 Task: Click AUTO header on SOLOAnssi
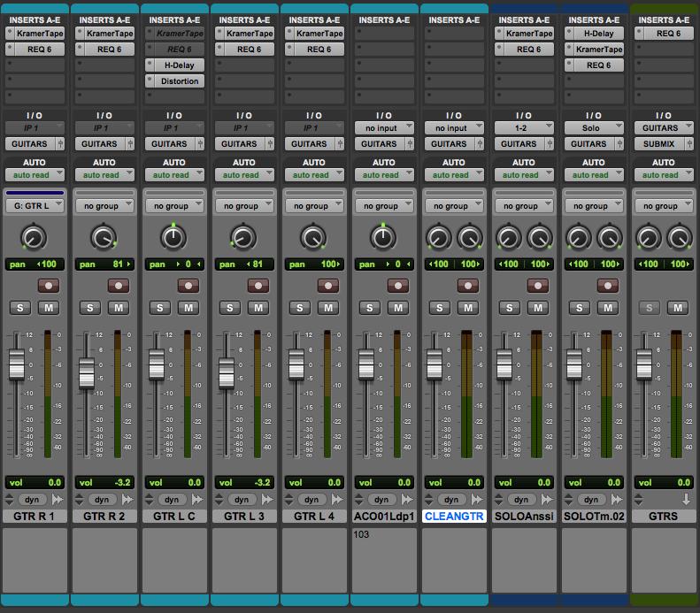tap(524, 163)
